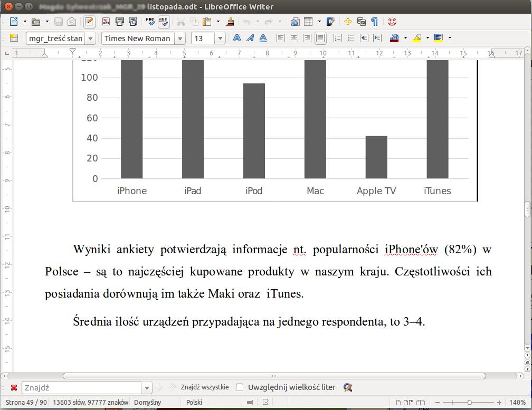532x410 pixels.
Task: Click the Domyślny page style
Action: [148, 402]
